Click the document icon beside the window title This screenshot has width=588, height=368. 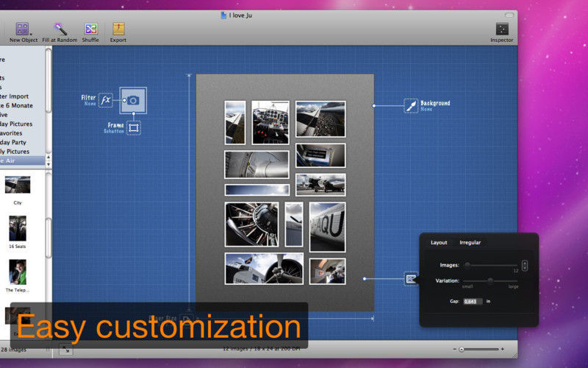(223, 15)
